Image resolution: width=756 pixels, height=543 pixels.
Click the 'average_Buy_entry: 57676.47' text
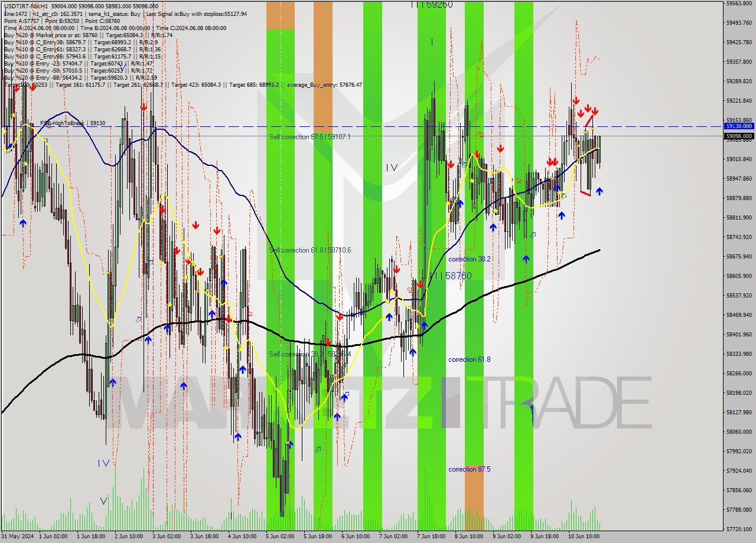click(x=325, y=84)
